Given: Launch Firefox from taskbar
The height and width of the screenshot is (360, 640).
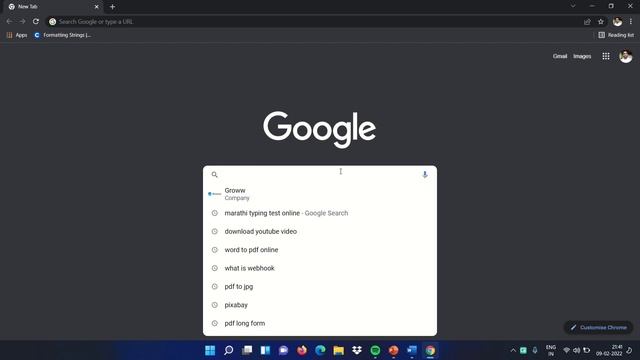Looking at the screenshot, I should 302,350.
